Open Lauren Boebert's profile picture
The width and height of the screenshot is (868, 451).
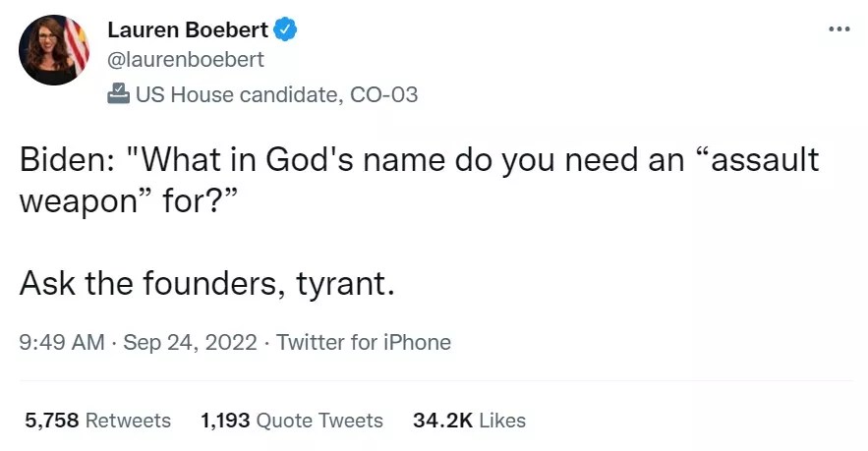[54, 50]
